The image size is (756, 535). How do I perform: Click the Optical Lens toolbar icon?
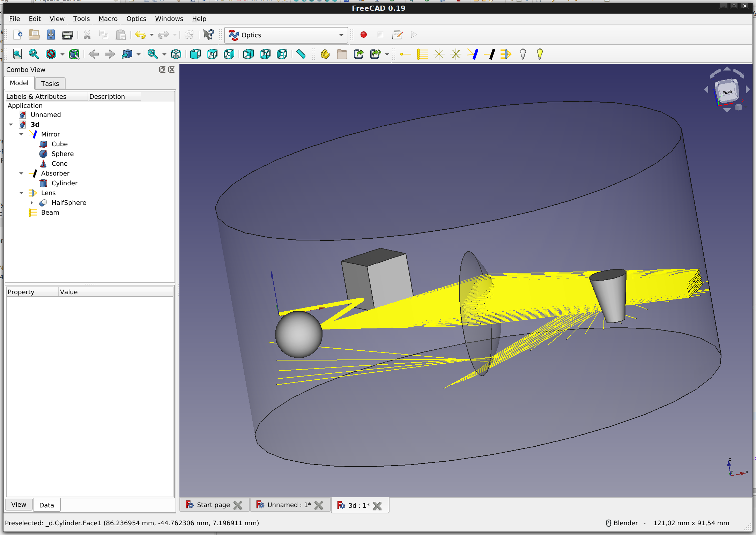[506, 54]
